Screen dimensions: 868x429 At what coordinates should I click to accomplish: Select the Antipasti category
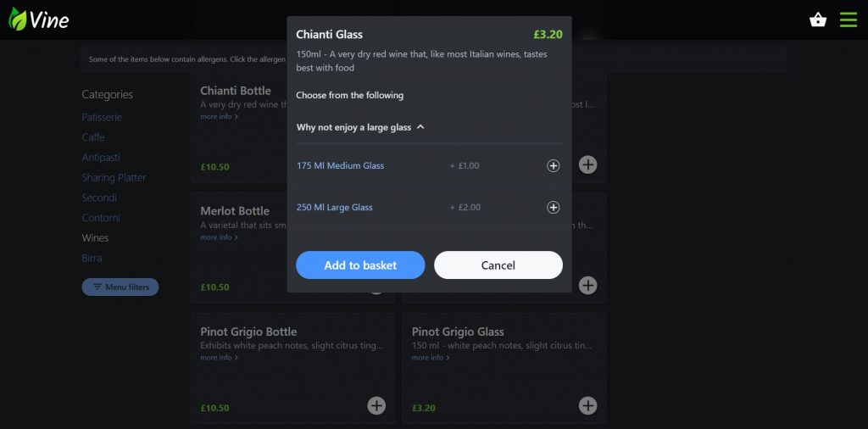101,158
